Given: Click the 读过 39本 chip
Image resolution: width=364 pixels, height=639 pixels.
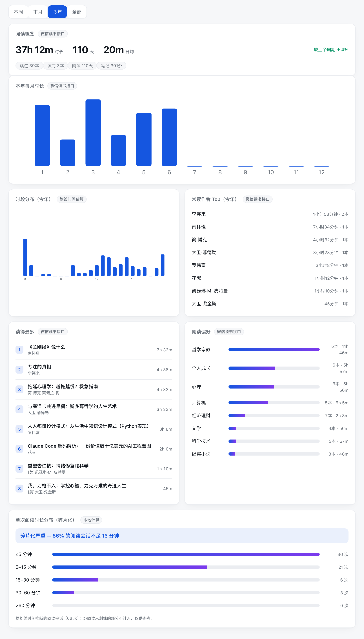Looking at the screenshot, I should (x=29, y=66).
